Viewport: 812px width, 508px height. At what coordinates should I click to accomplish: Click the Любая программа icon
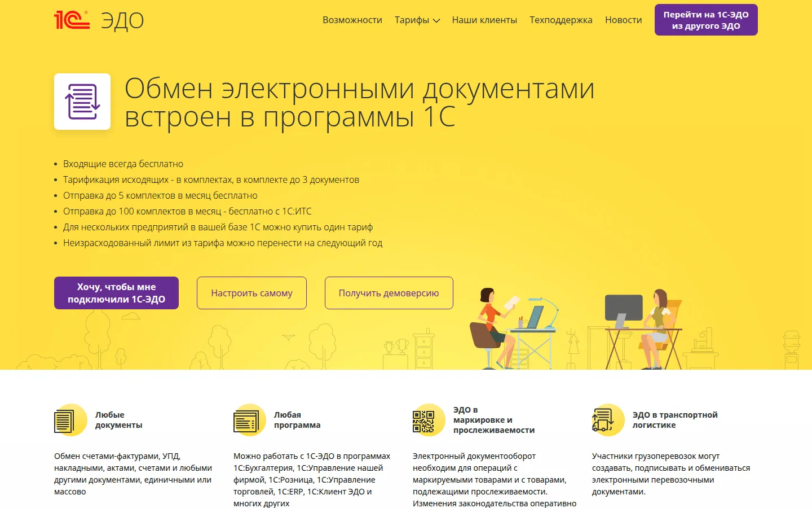click(249, 420)
